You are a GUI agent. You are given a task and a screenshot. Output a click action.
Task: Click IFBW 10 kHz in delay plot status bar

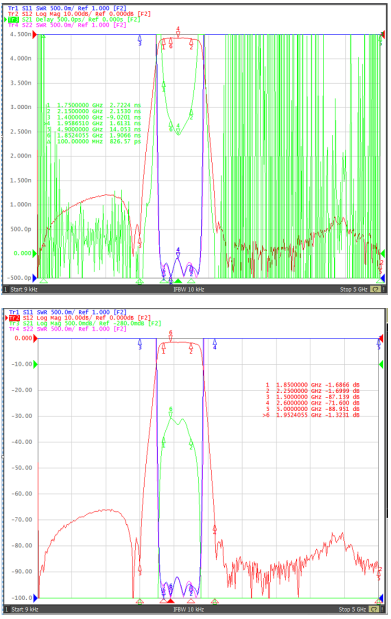188,289
